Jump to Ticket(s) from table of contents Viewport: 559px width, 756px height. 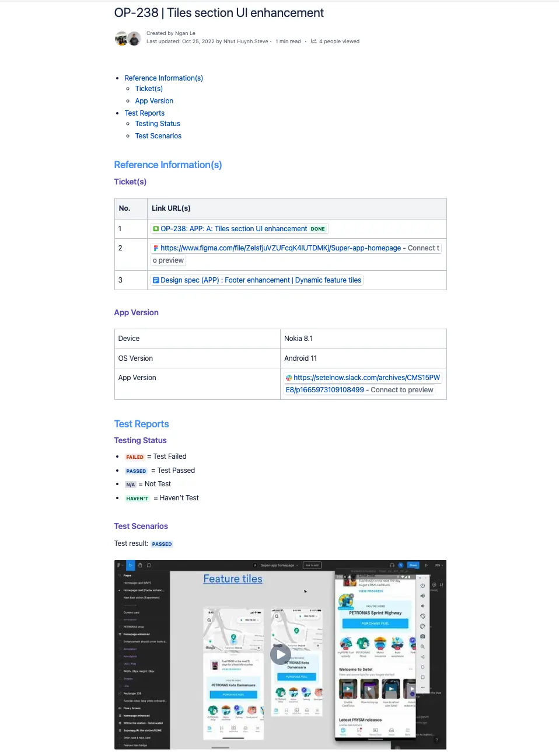149,89
